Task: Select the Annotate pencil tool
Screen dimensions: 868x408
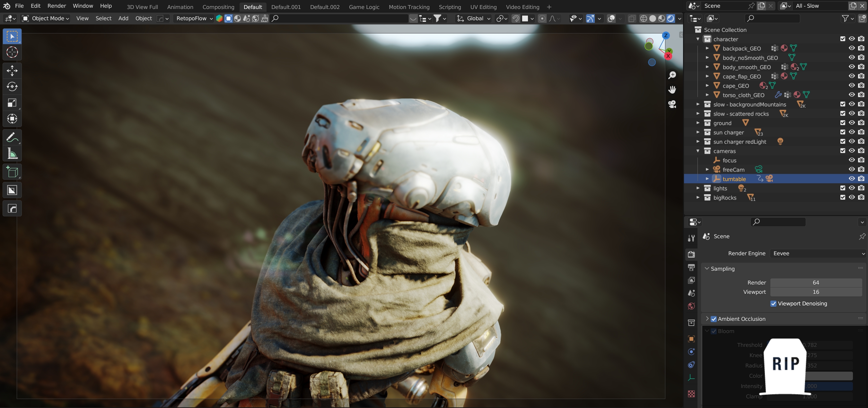Action: click(x=12, y=137)
